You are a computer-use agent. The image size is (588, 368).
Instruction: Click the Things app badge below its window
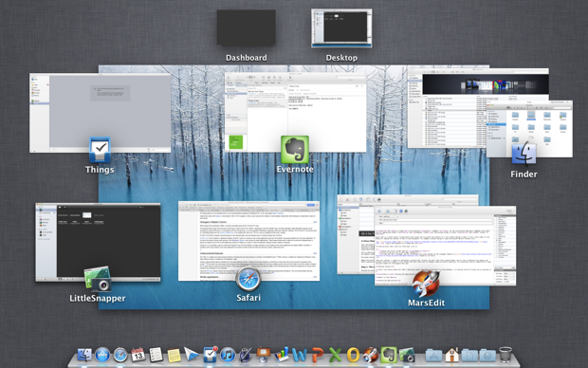(100, 150)
